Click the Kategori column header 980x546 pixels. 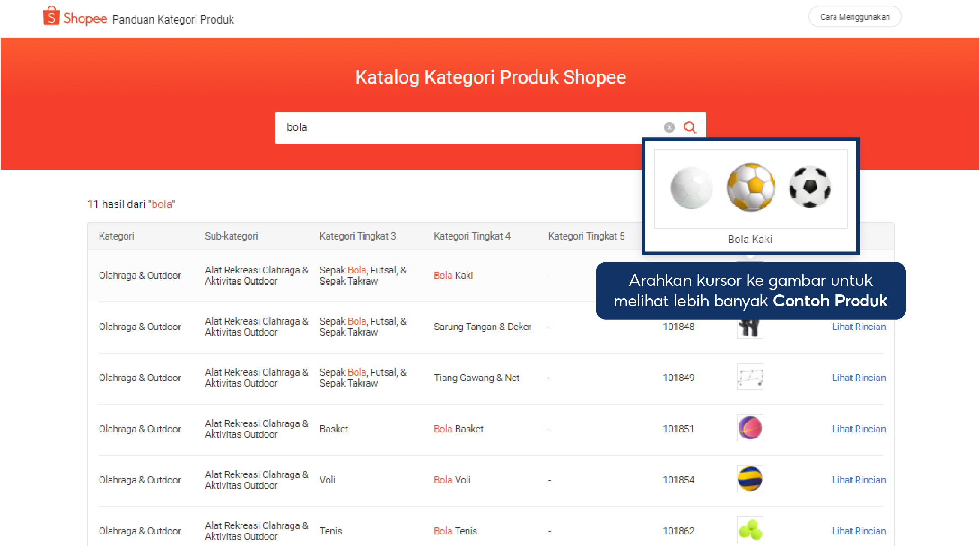point(116,236)
